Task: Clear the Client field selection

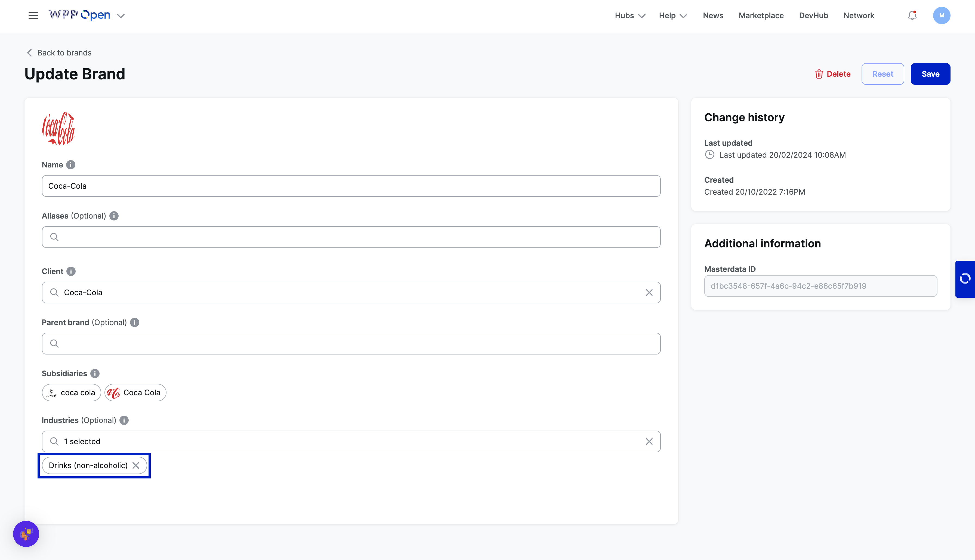Action: (649, 293)
